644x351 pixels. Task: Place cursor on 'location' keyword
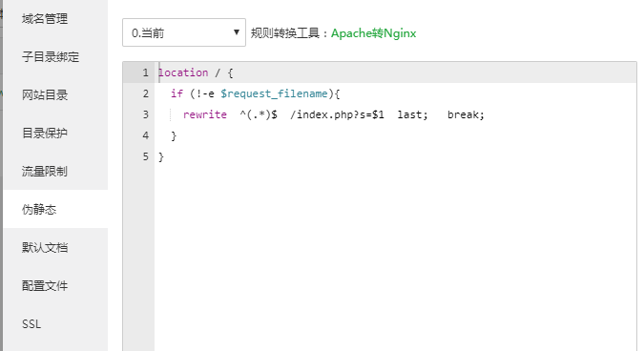point(183,73)
